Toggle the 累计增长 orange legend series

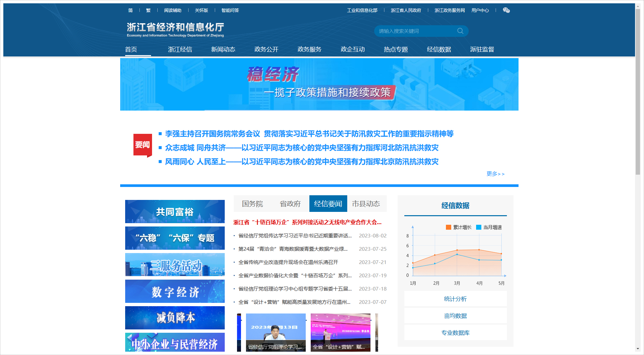(x=458, y=227)
